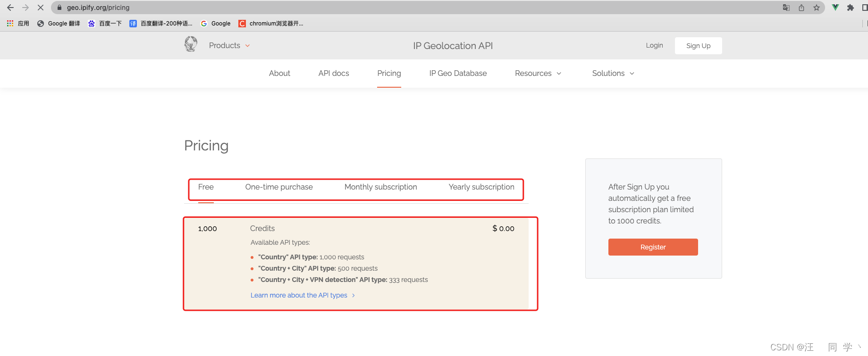
Task: Select the Free pricing tab
Action: click(206, 187)
